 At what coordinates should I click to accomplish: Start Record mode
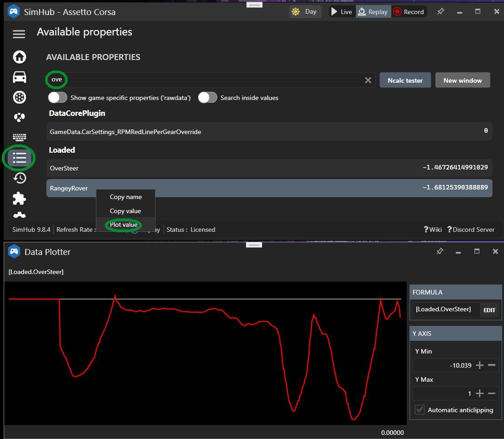(409, 11)
